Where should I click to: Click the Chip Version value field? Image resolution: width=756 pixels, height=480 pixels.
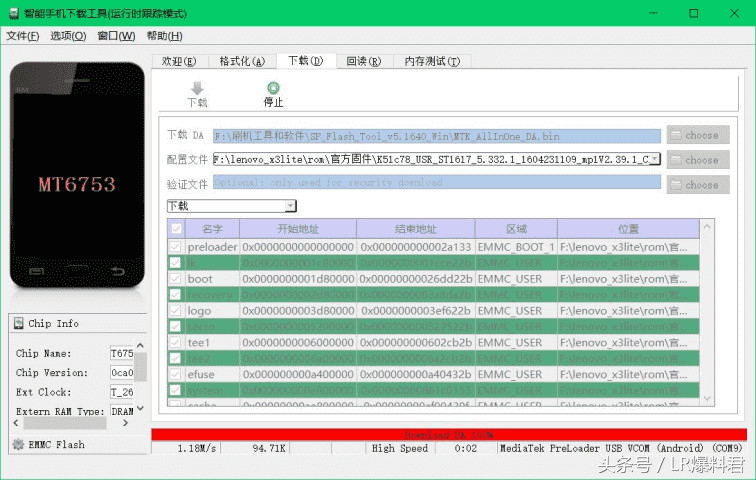[x=122, y=373]
